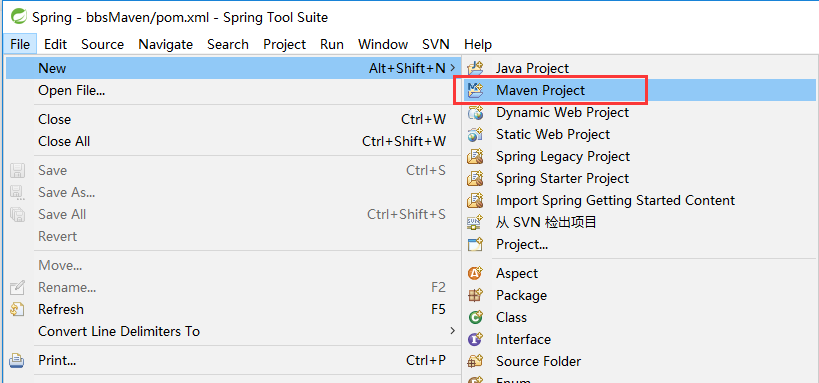This screenshot has height=383, width=819.
Task: Select Source Folder from New submenu
Action: pos(640,361)
